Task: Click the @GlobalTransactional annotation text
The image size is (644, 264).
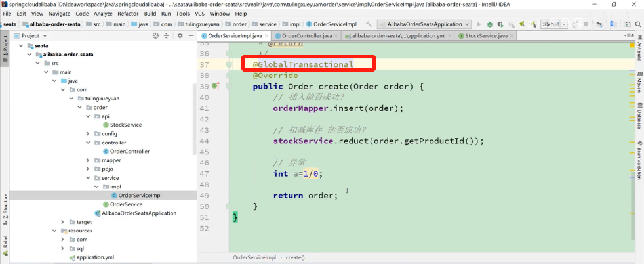Action: (x=303, y=64)
